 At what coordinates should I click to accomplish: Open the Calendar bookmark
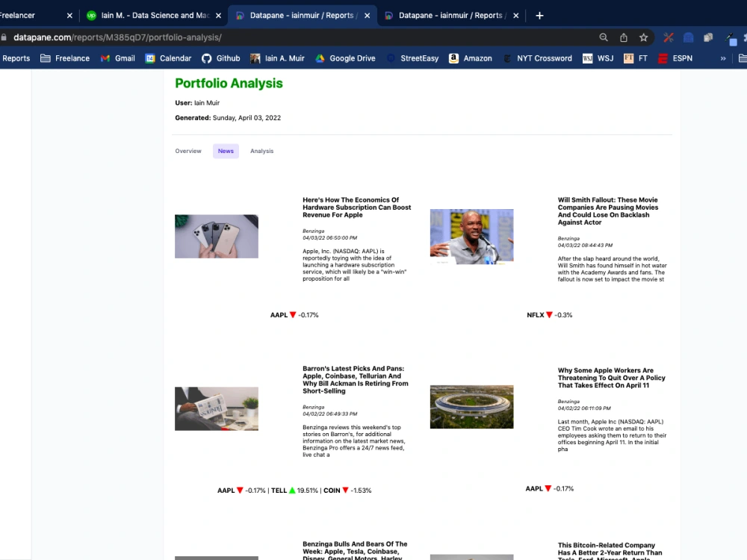[x=169, y=58]
